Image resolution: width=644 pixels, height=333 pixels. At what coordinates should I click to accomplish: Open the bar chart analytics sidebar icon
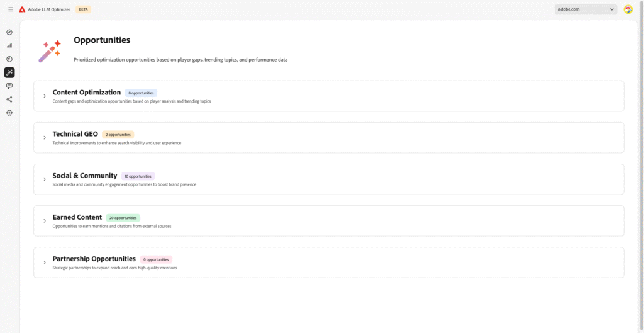click(9, 45)
